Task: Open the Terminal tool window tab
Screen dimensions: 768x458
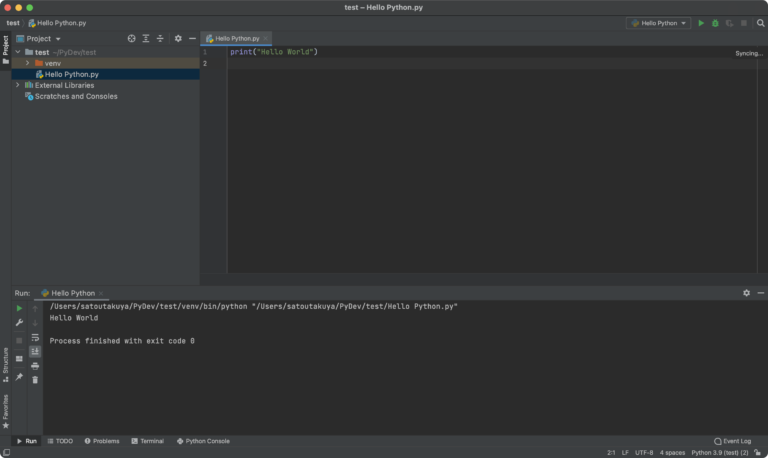Action: click(x=146, y=441)
